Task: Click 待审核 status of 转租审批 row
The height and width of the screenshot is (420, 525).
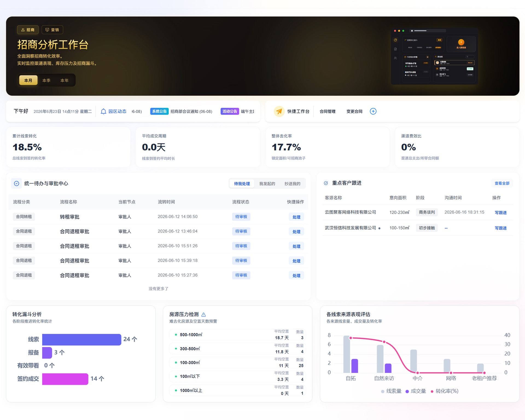Action: pos(241,217)
